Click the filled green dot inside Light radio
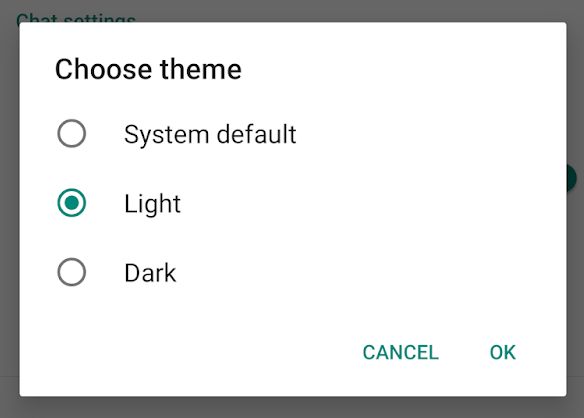584x418 pixels. pyautogui.click(x=72, y=203)
